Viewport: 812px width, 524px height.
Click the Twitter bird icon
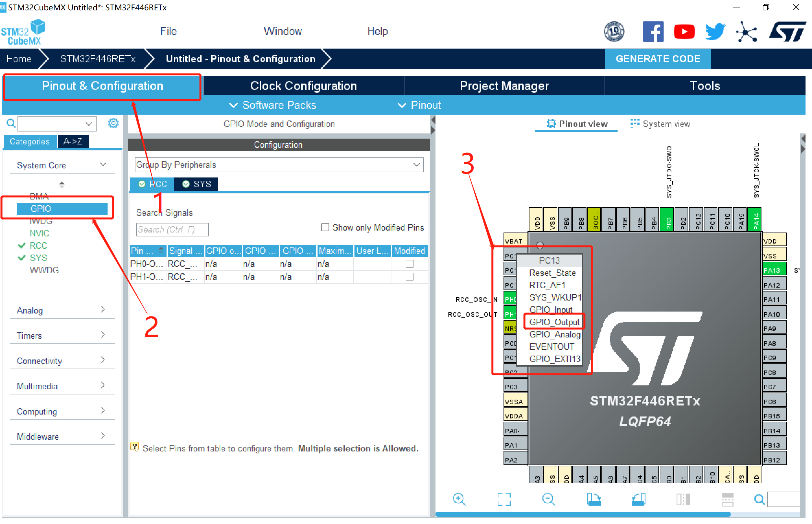pyautogui.click(x=714, y=32)
